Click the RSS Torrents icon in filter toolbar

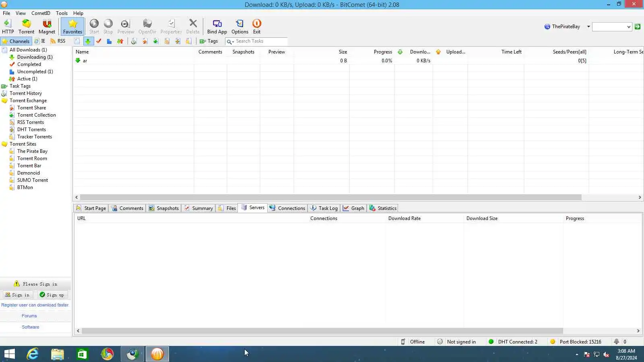coord(167,41)
